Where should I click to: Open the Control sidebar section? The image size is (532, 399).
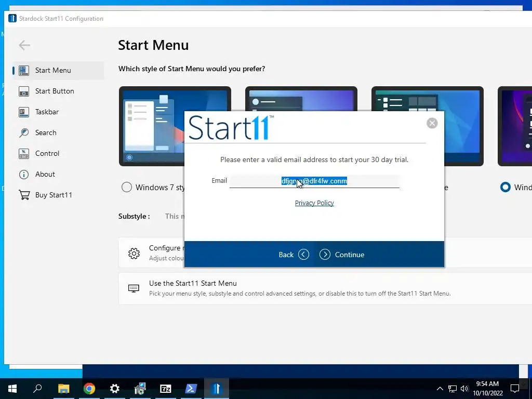[58, 153]
